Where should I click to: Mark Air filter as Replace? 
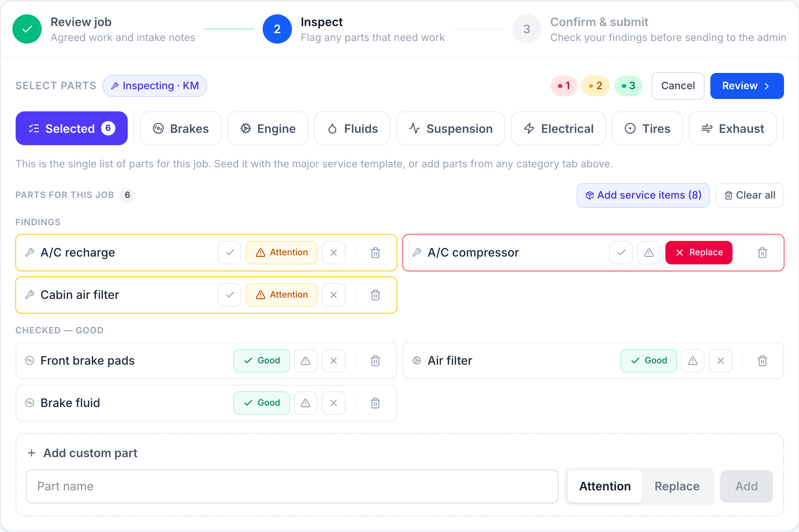tap(720, 361)
